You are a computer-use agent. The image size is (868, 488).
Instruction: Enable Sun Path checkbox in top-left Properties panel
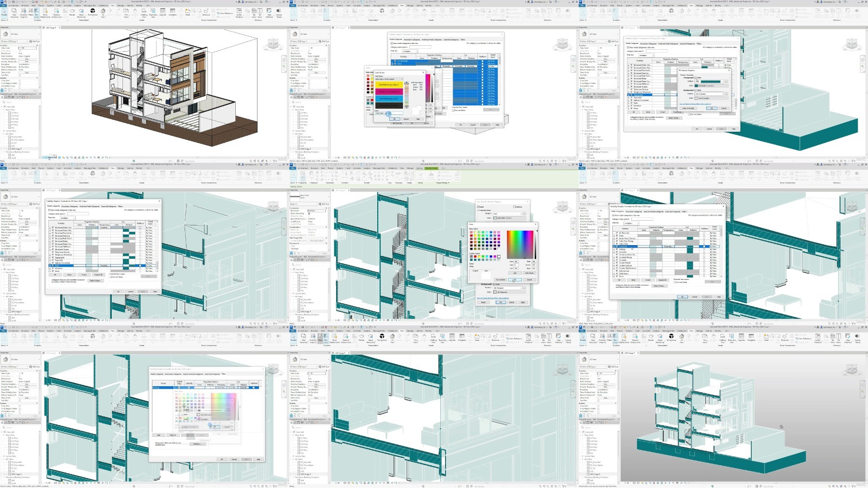(x=20, y=75)
